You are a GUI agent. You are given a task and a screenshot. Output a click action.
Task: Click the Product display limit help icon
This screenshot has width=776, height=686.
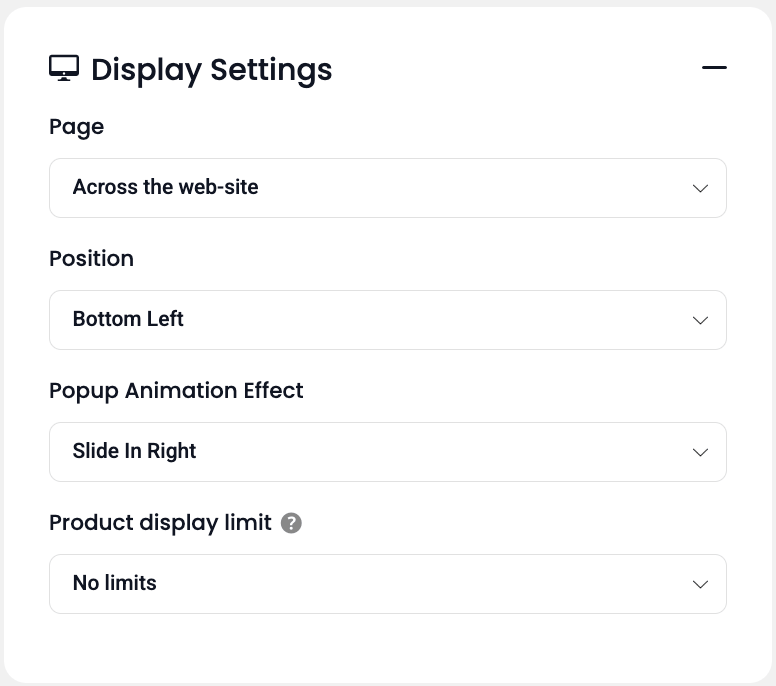pyautogui.click(x=291, y=523)
